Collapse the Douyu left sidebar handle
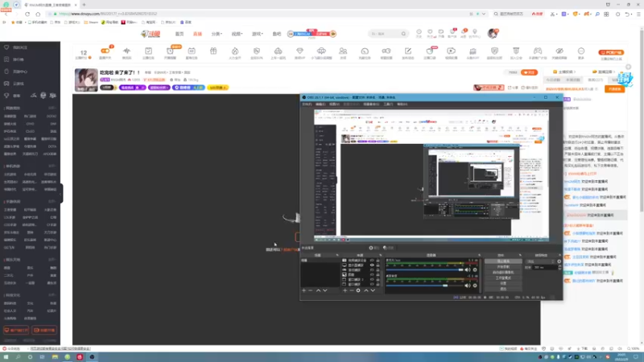Screen dimensions: 644x362 61,193
